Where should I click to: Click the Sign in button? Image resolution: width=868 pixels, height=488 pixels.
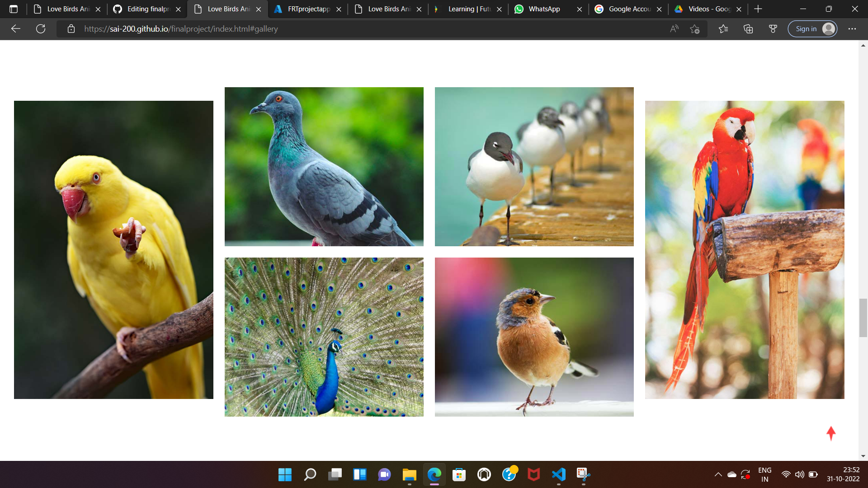[x=812, y=28]
